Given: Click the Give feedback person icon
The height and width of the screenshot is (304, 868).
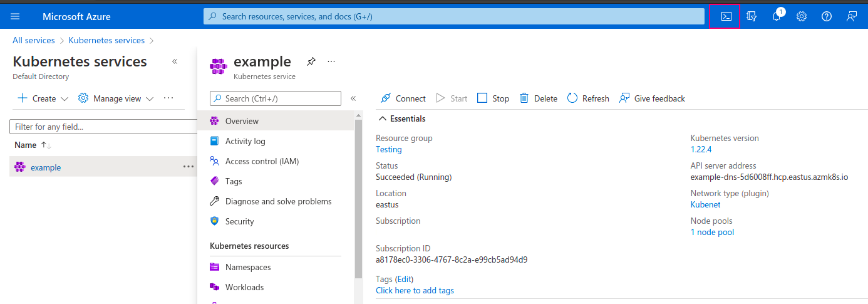Looking at the screenshot, I should (x=624, y=98).
